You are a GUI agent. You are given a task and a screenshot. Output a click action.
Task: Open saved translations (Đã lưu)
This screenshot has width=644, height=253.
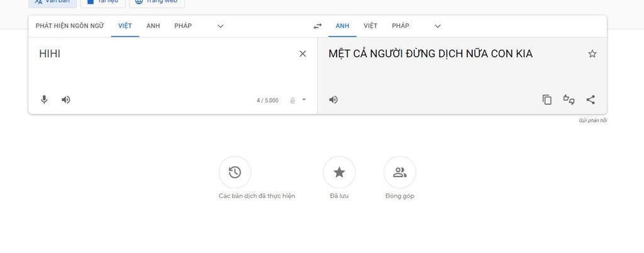click(x=339, y=172)
